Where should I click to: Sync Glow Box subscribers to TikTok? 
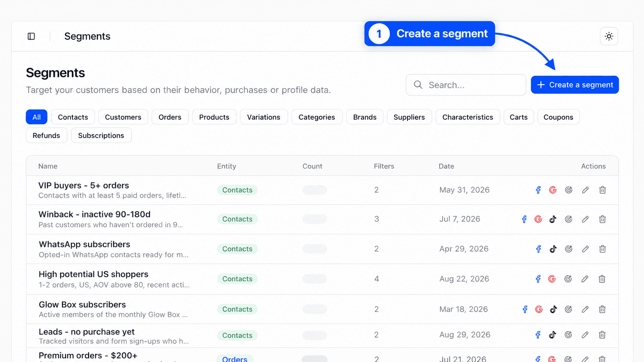(553, 309)
